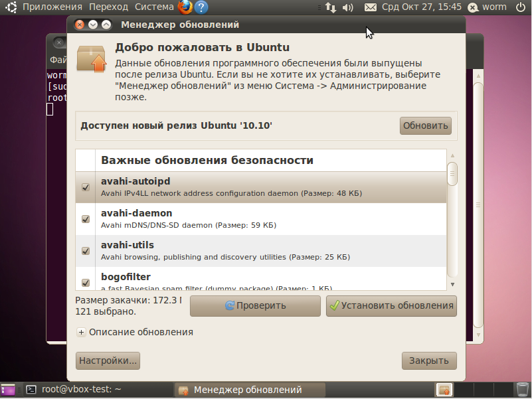Open the volume speaker indicator

(348, 7)
